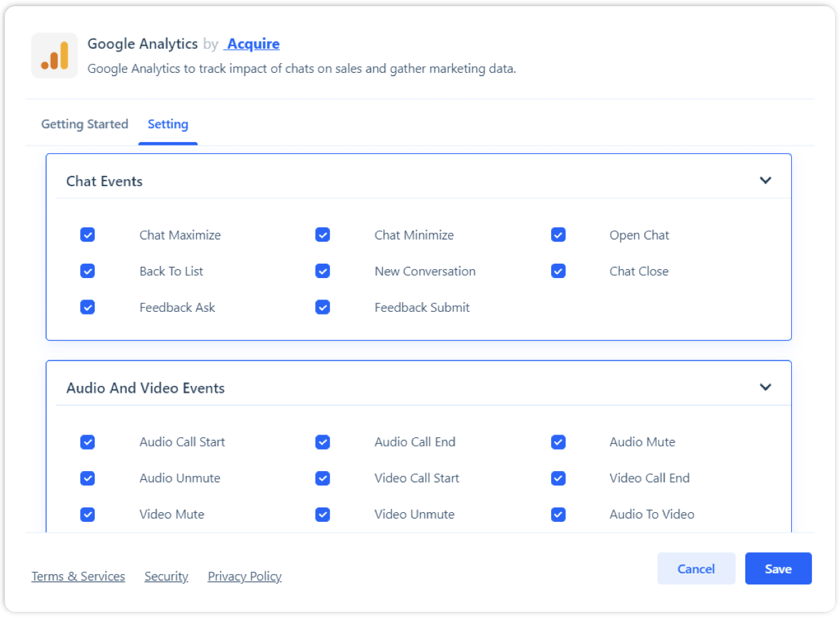Click the Chat Events section heading
The width and height of the screenshot is (840, 618).
pyautogui.click(x=104, y=181)
